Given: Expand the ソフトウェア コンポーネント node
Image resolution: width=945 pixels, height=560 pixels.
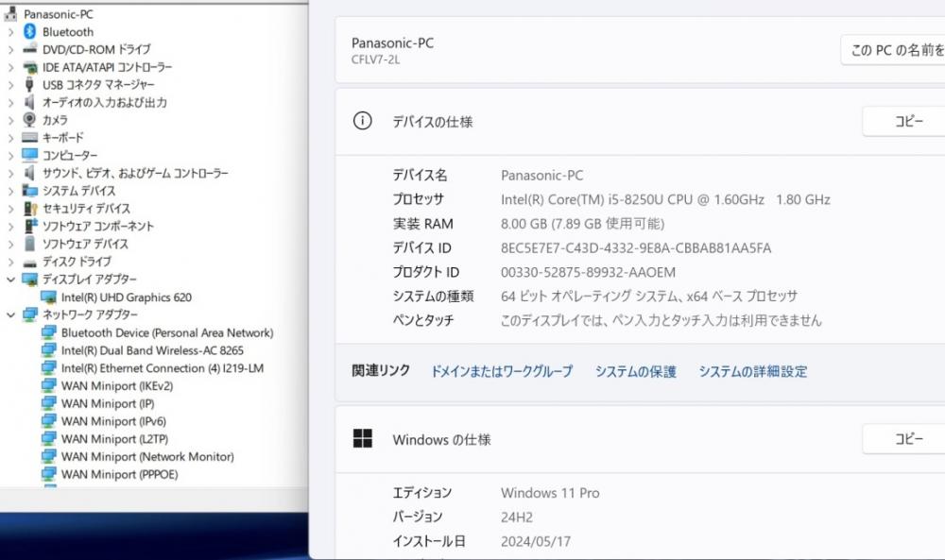Looking at the screenshot, I should click(10, 226).
